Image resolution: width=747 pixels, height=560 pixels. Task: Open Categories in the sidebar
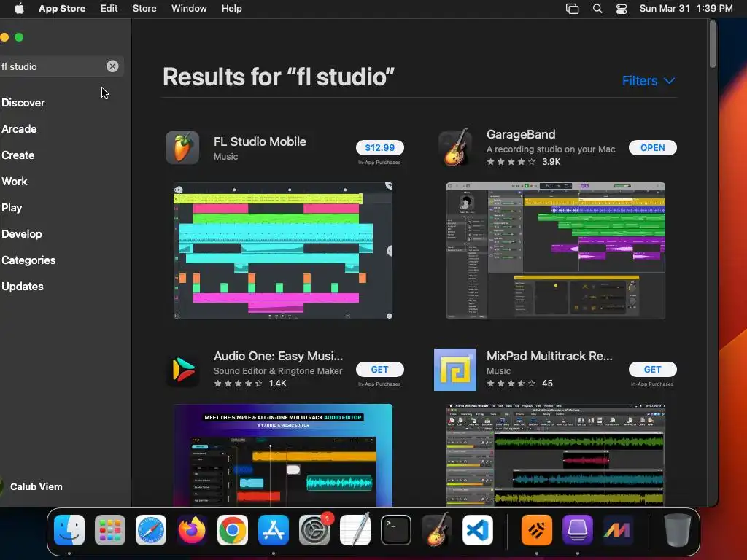[28, 260]
